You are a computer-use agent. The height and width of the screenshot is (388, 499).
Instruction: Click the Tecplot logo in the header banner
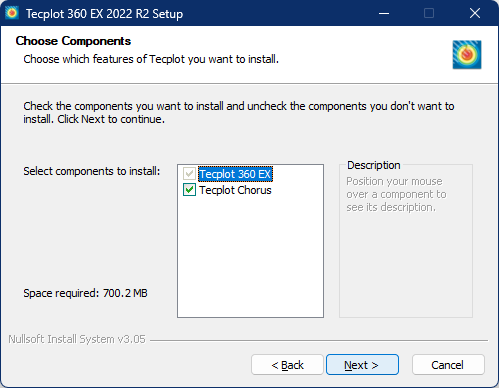pos(467,55)
